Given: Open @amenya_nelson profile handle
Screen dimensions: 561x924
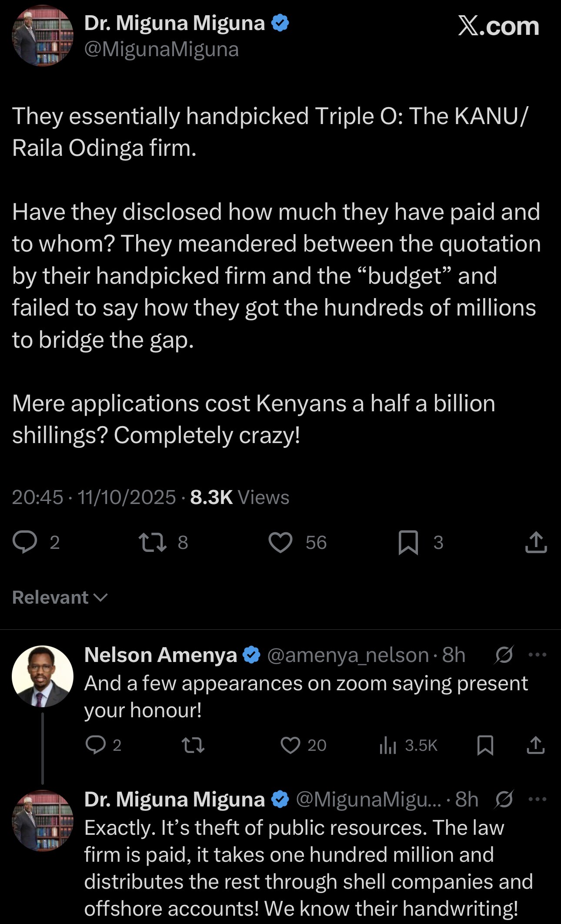Looking at the screenshot, I should pos(348,655).
